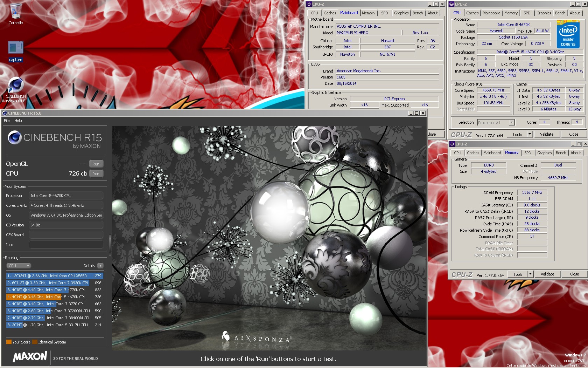Run the OpenGL benchmark test

click(96, 164)
